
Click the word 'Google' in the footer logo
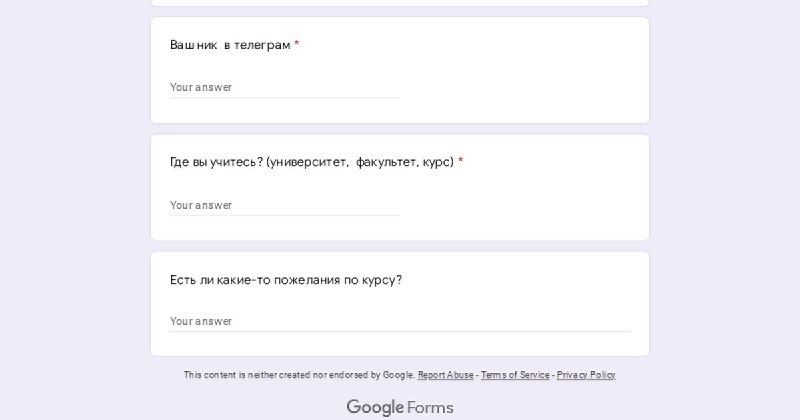(x=375, y=407)
